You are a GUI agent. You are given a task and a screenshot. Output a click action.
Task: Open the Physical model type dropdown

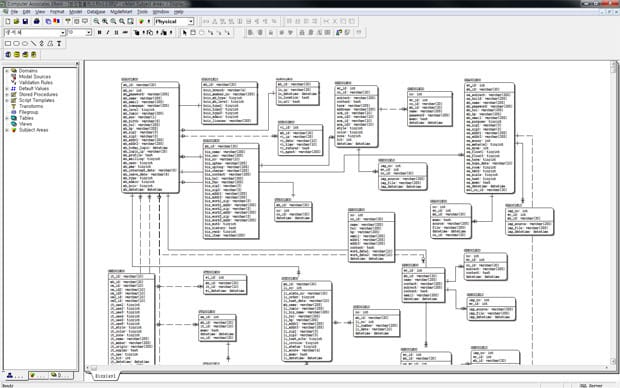[x=174, y=21]
